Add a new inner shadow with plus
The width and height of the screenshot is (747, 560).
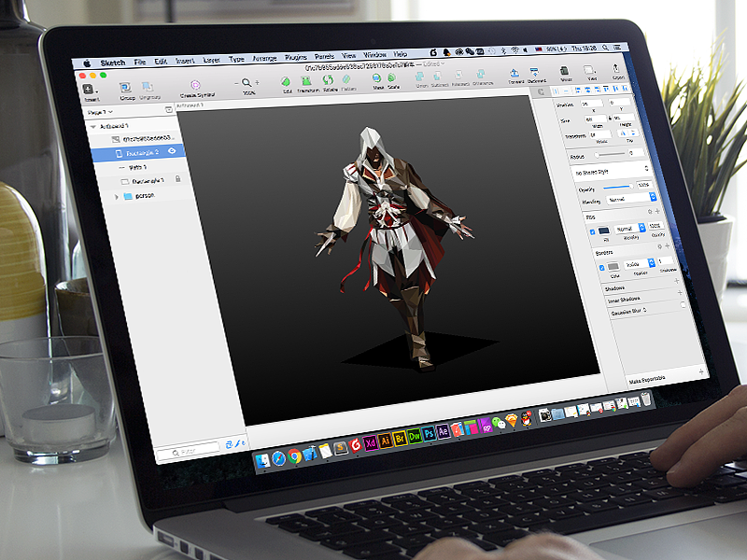(680, 292)
